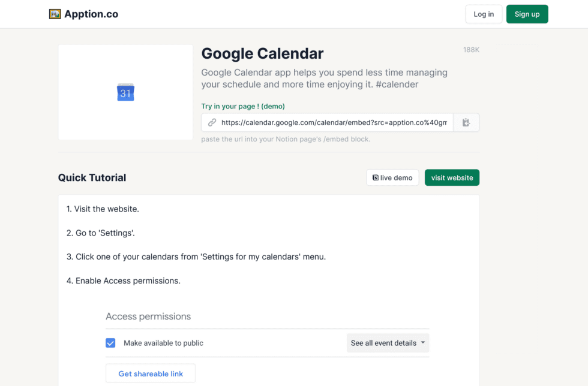
Task: Sign up for a new account
Action: (527, 14)
